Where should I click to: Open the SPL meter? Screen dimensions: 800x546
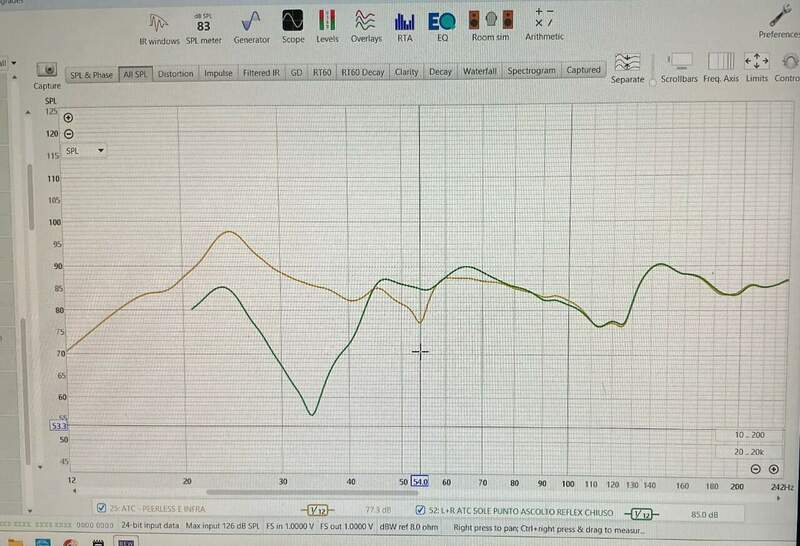[204, 30]
